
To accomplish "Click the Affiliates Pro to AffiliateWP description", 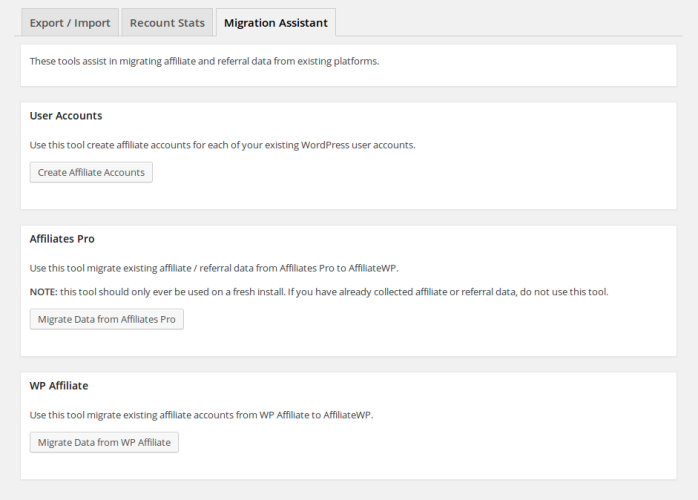I will coord(214,268).
